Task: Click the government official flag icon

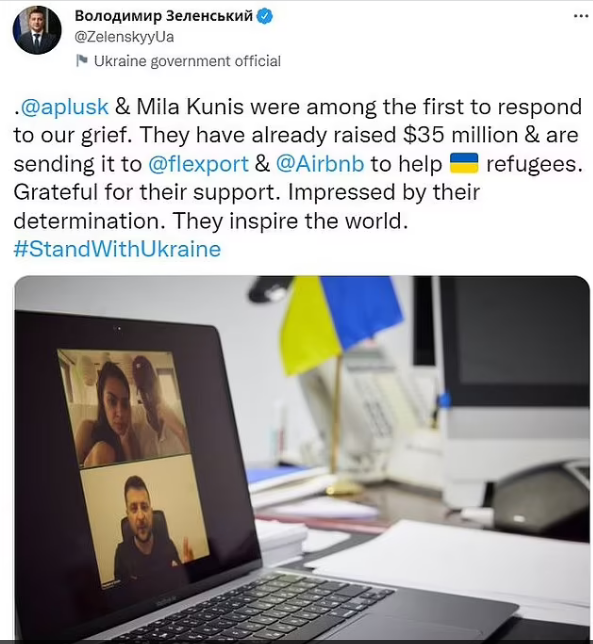Action: (82, 61)
